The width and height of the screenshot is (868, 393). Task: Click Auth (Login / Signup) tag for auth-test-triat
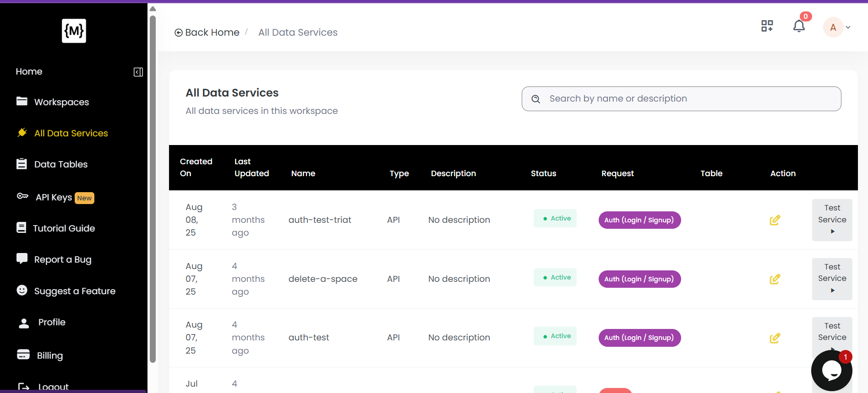point(639,220)
